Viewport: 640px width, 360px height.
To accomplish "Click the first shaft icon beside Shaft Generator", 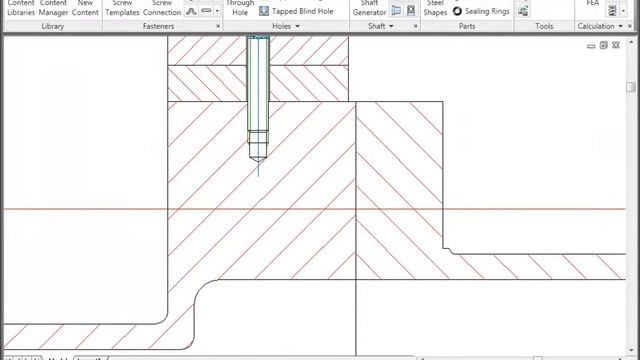I will point(396,11).
